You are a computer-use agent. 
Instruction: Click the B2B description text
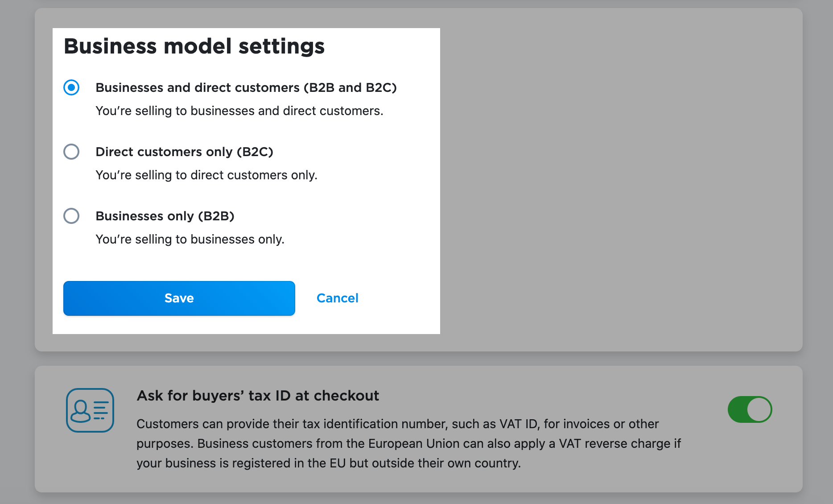[x=189, y=239]
